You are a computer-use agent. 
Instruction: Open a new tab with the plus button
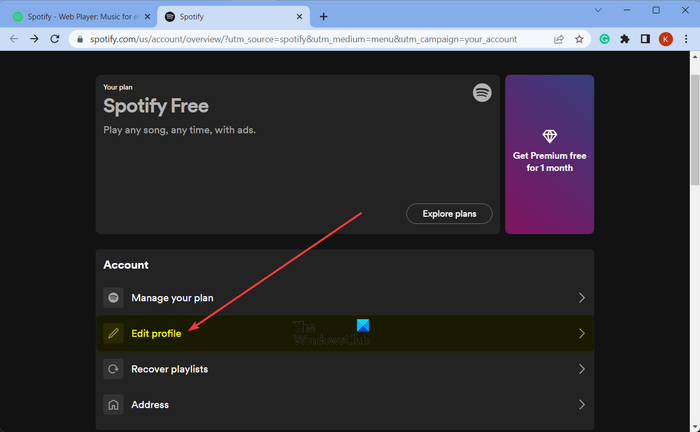[324, 17]
